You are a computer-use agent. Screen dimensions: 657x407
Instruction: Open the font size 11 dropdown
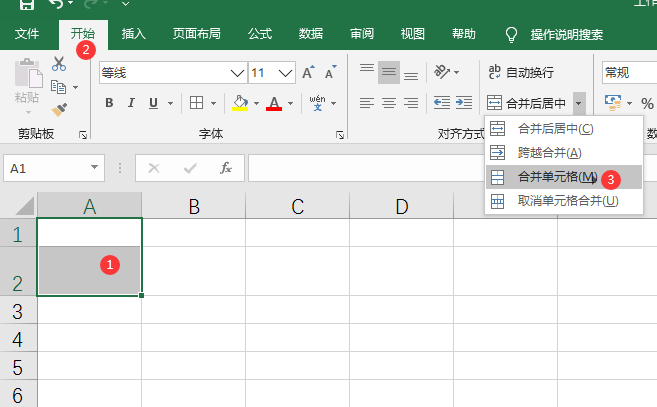point(285,73)
